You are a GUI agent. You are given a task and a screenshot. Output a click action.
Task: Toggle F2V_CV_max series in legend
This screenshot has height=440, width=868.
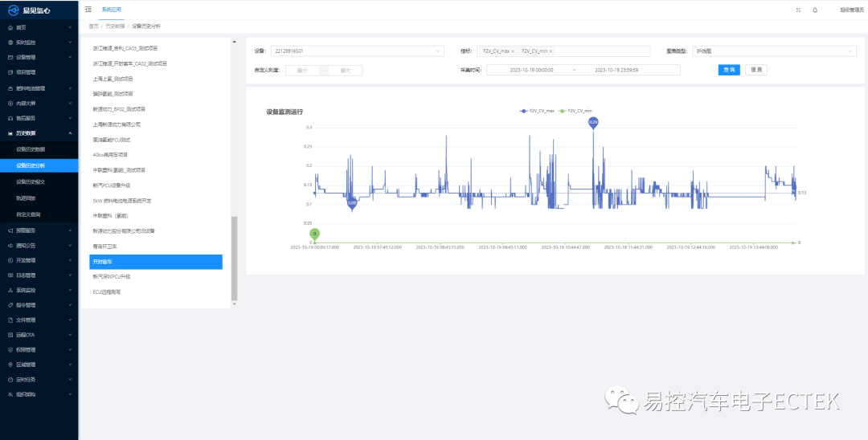[x=537, y=111]
